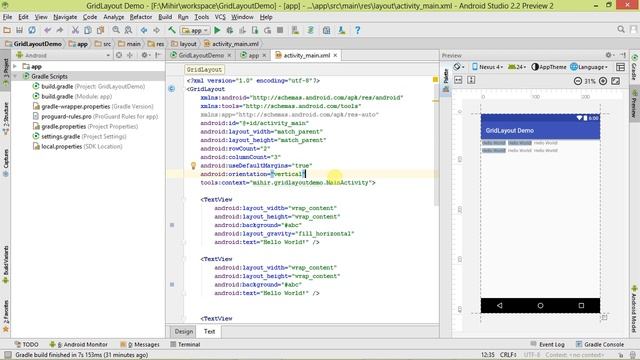Find magnifier toolbar icon

coord(116,30)
